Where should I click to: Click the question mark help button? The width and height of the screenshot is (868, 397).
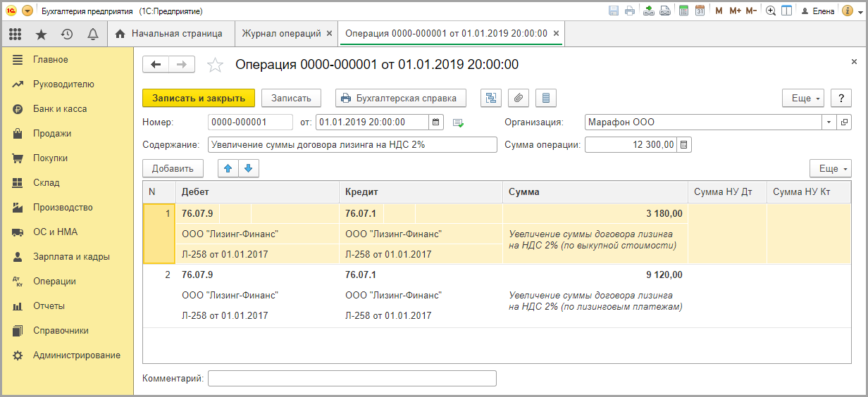click(841, 98)
